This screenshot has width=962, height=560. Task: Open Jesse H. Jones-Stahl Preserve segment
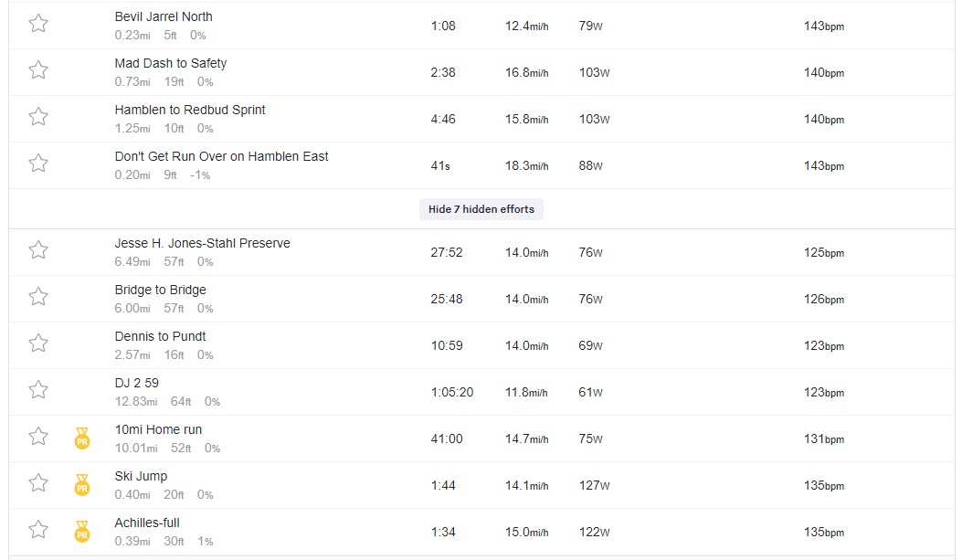pos(203,243)
